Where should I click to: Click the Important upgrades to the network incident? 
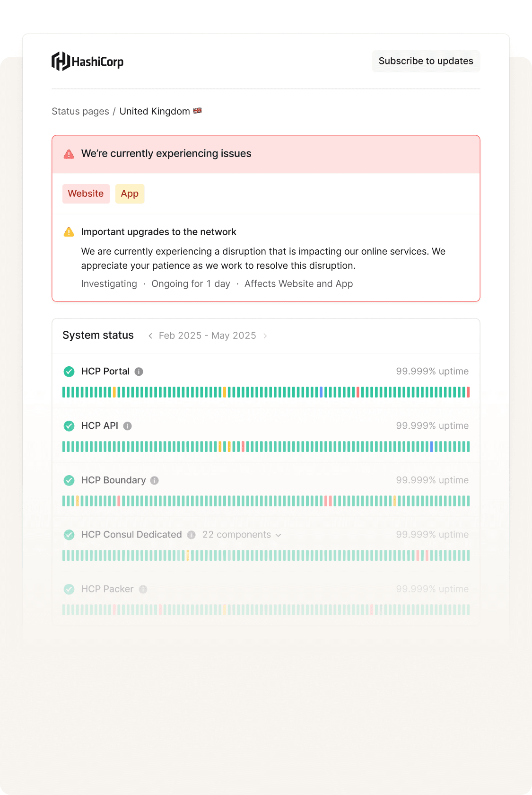coord(159,231)
